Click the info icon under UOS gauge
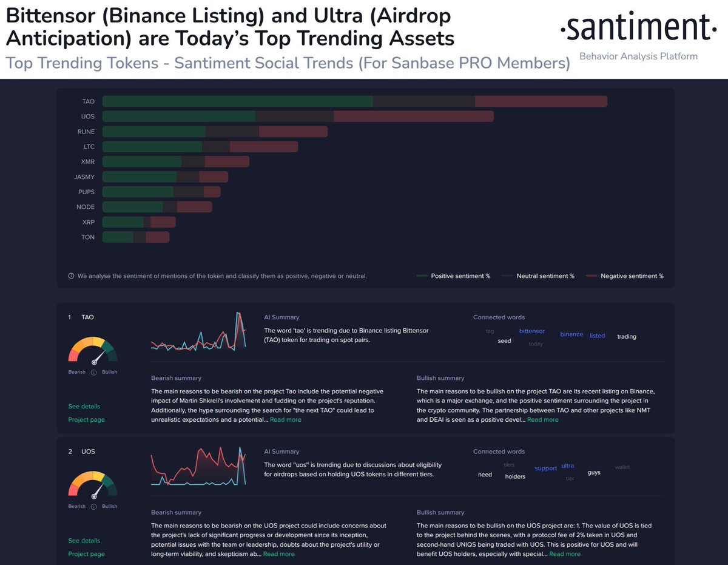The width and height of the screenshot is (728, 565). (x=94, y=506)
